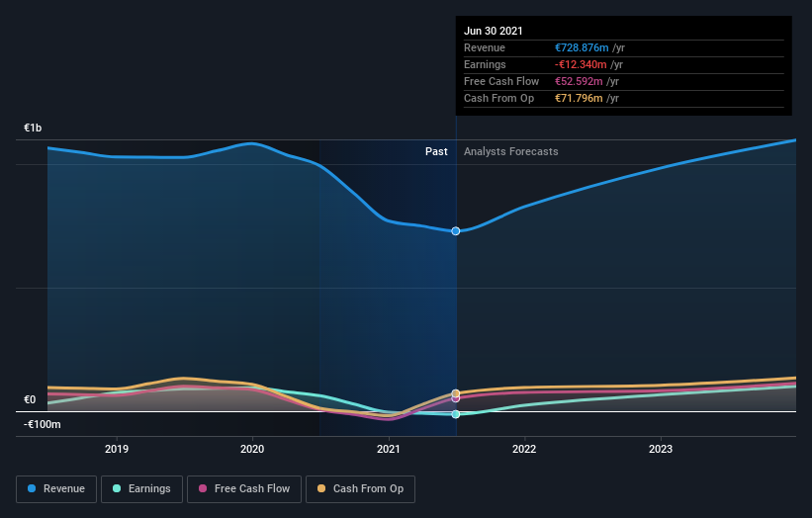Click the 2019 x-axis label

click(x=117, y=449)
